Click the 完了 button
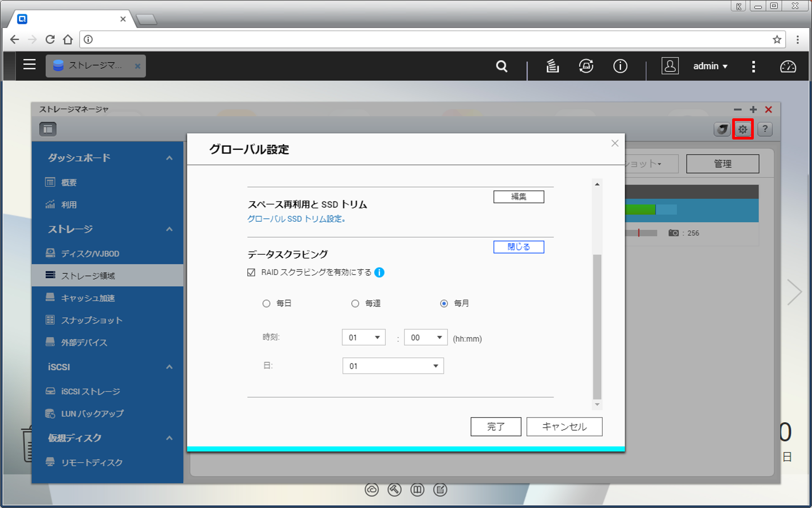 click(x=495, y=426)
